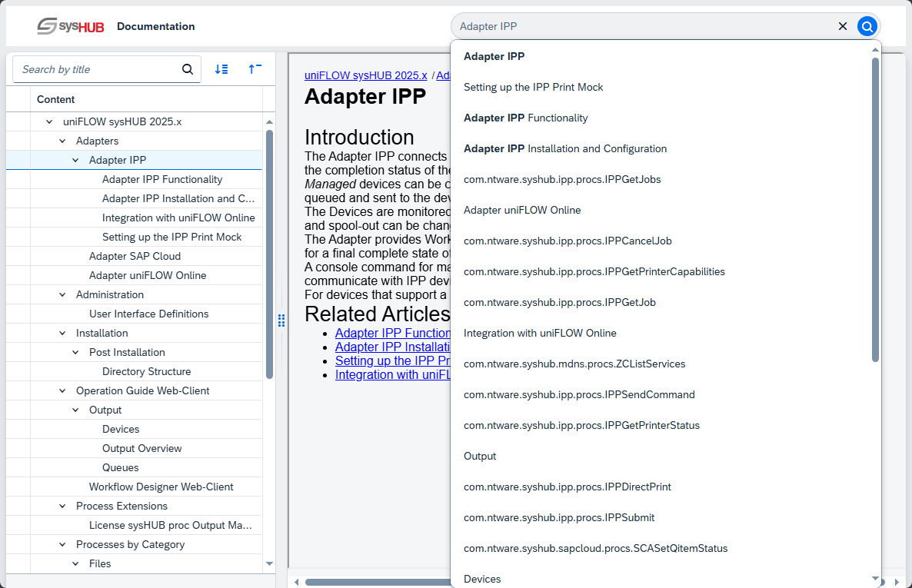
Task: Open the 'Setting up the IPP Pr...' related link
Action: (x=393, y=360)
